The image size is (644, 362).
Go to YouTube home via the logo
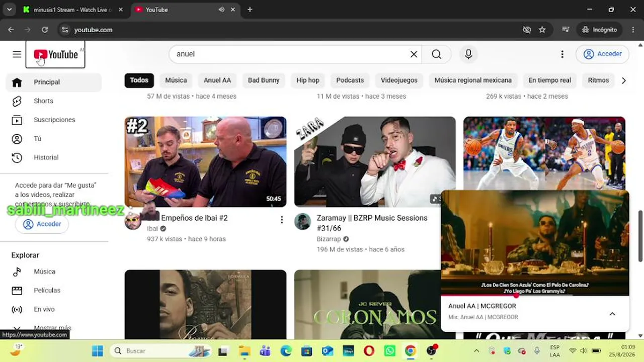pos(55,54)
